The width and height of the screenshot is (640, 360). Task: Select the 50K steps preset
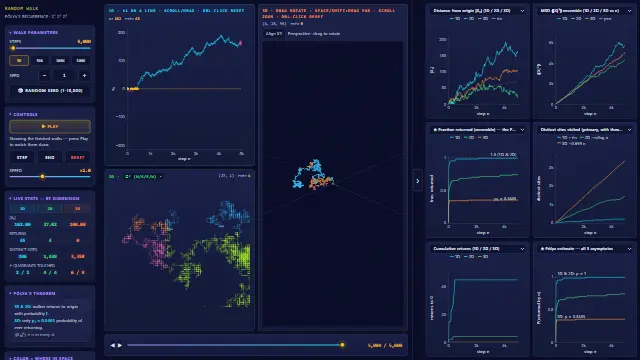[x=40, y=60]
